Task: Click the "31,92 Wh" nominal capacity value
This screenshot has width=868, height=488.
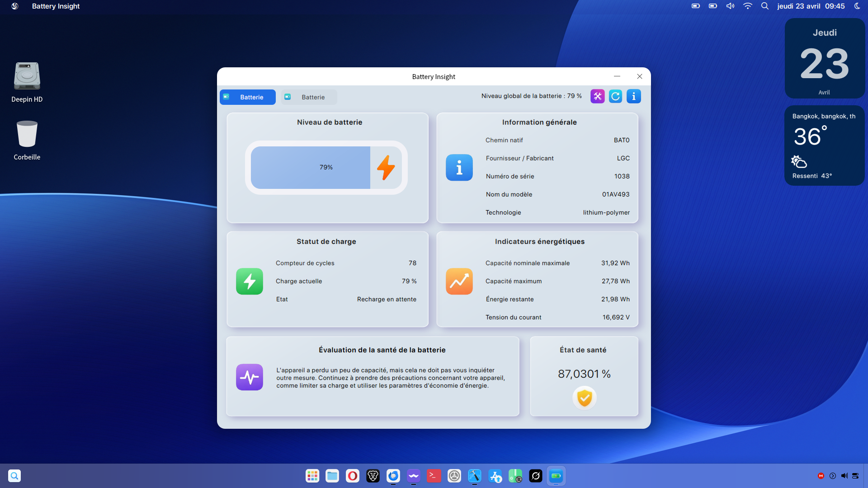Action: (615, 263)
